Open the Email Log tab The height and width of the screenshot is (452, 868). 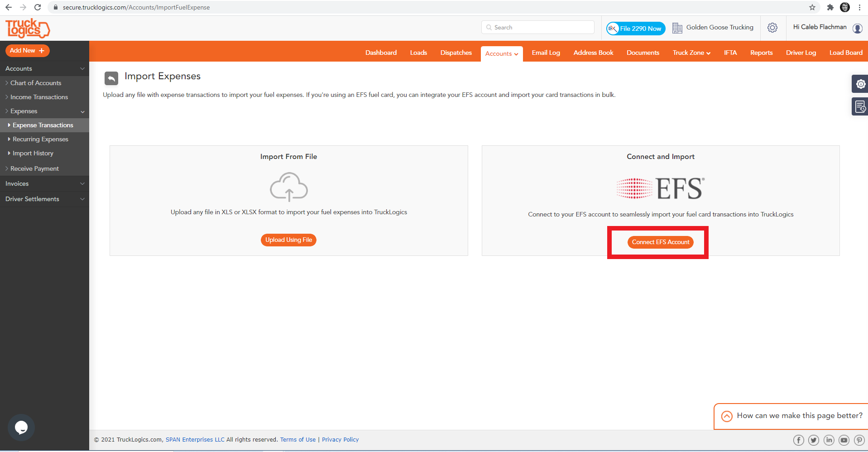point(546,53)
